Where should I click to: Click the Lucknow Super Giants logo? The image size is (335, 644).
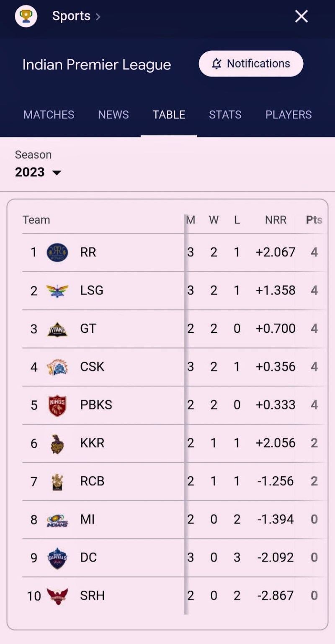point(57,291)
